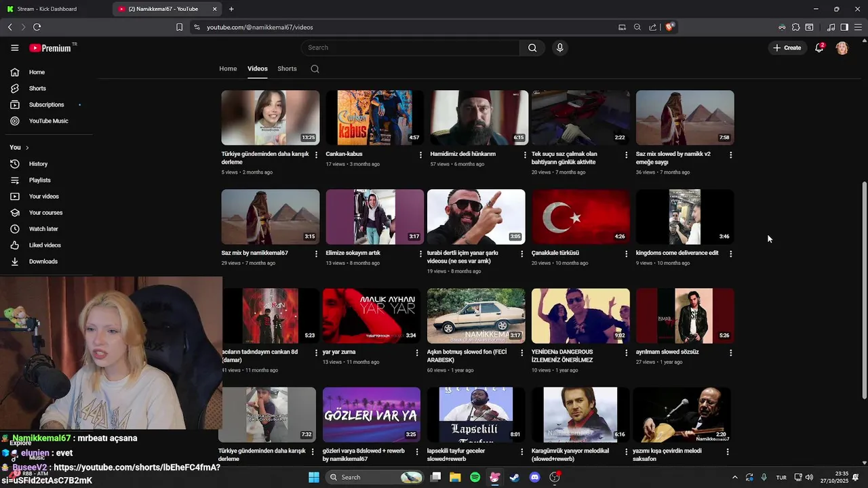This screenshot has height=488, width=868.
Task: Open History in the sidebar
Action: [38, 163]
